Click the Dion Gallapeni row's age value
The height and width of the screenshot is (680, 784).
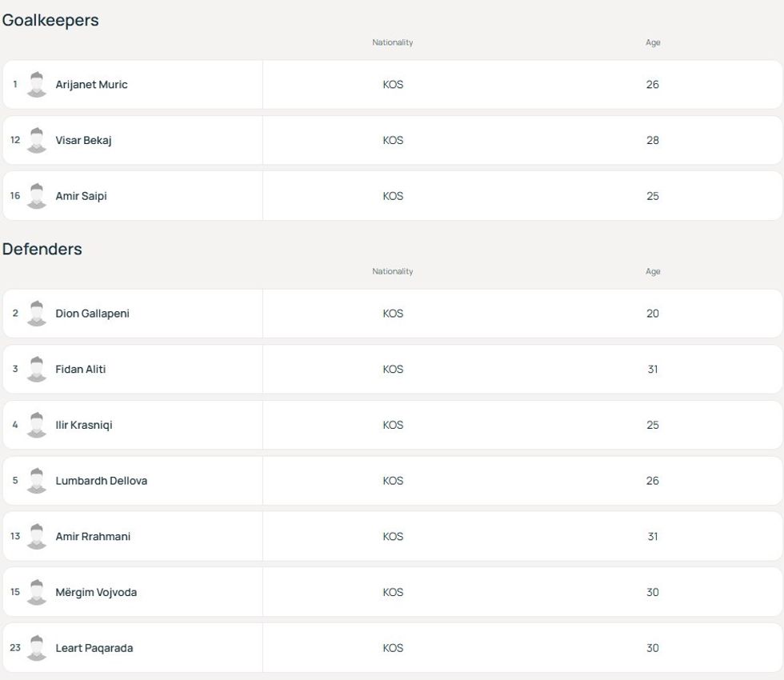click(x=653, y=314)
